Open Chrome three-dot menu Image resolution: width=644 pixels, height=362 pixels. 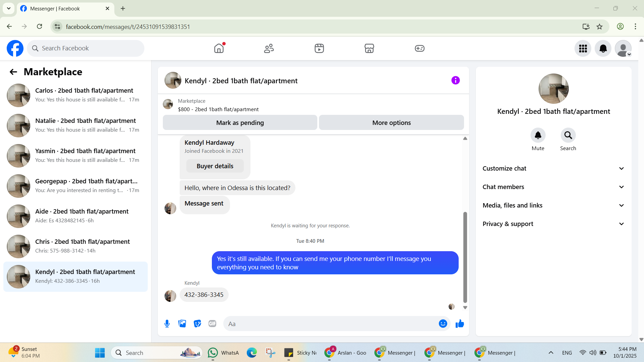tap(635, 27)
